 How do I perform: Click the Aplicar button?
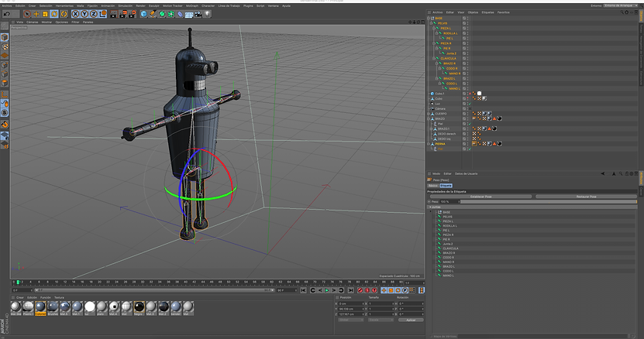point(410,319)
